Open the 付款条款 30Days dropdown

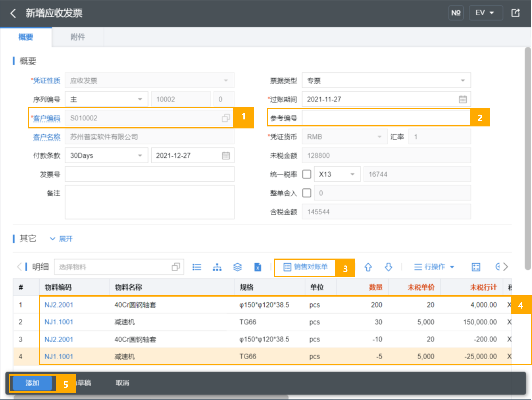106,155
